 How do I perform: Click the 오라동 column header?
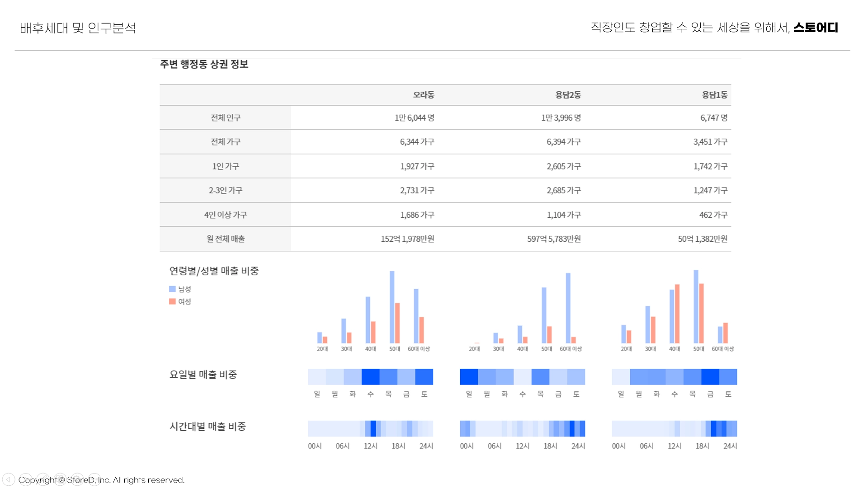(423, 95)
